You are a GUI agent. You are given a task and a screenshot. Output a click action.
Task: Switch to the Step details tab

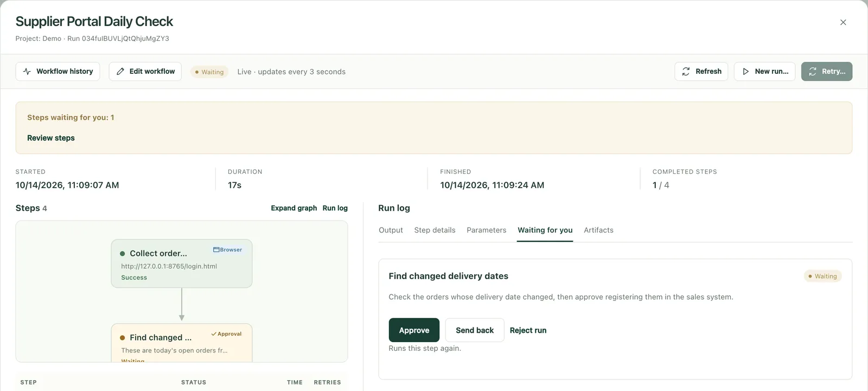[435, 230]
